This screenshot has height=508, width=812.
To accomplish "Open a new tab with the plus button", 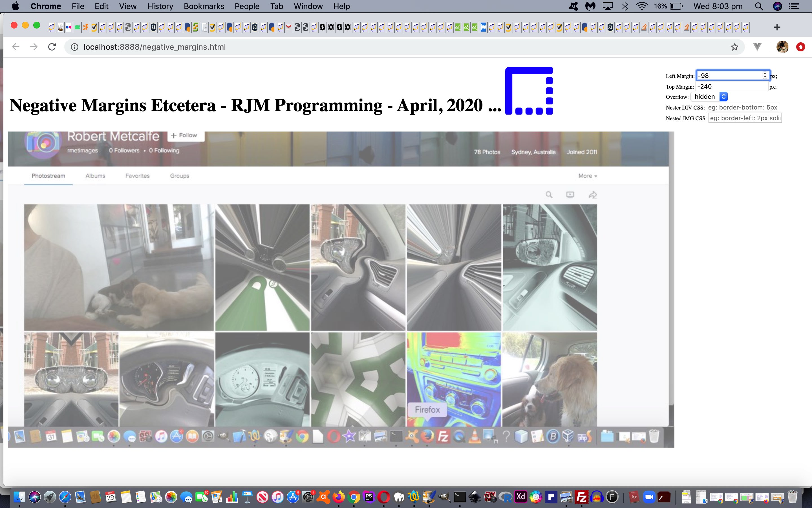I will (x=777, y=27).
